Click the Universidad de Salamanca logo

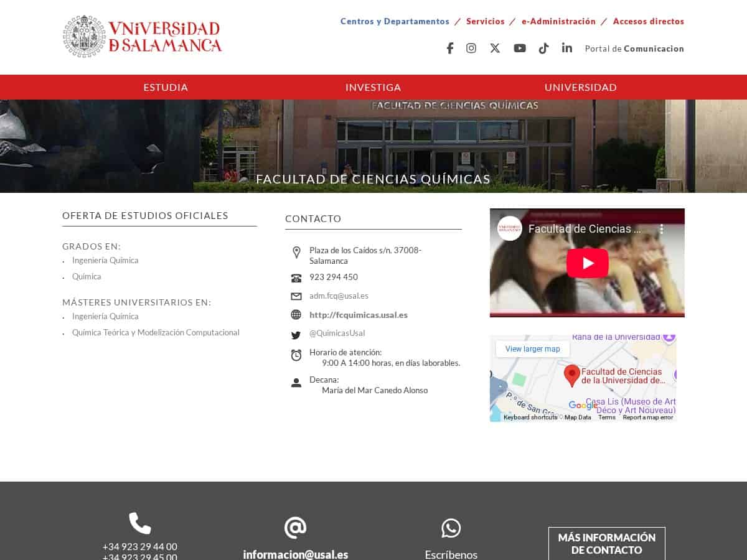point(143,37)
